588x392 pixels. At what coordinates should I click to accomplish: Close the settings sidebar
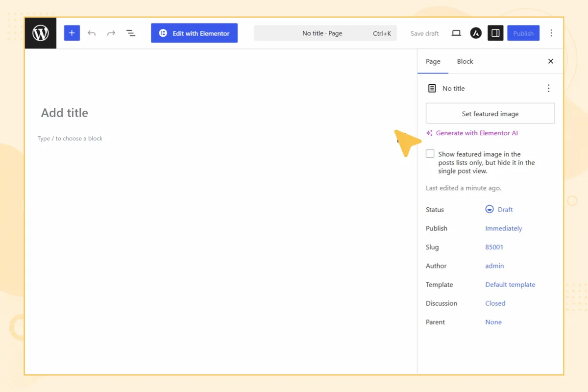pyautogui.click(x=551, y=61)
